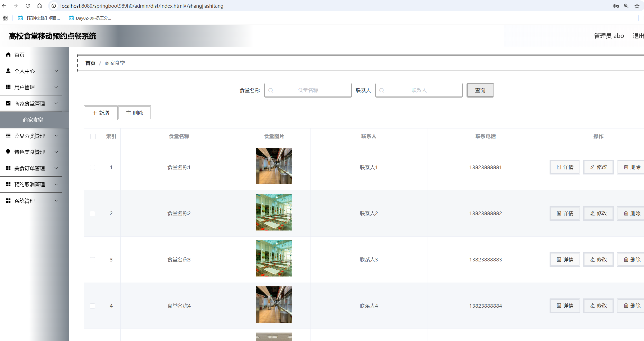Click 删除 for 食堂名称3 row
Viewport: 644px width, 341px height.
[x=631, y=260]
